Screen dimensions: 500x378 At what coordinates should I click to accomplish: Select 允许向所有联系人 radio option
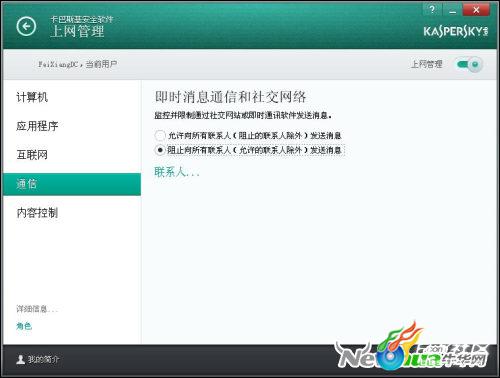point(160,135)
